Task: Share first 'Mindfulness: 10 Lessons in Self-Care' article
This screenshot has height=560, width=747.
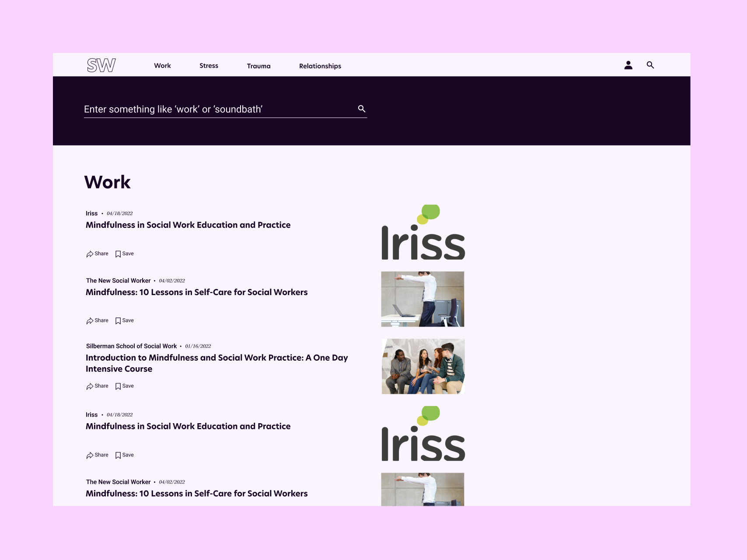Action: 97,320
